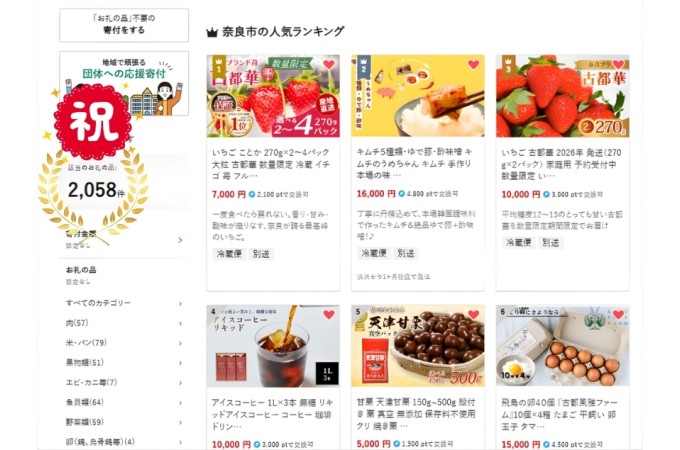The height and width of the screenshot is (450, 680).
Task: Click heart icon on 天津甘栗 chestnut item
Action: pyautogui.click(x=473, y=314)
